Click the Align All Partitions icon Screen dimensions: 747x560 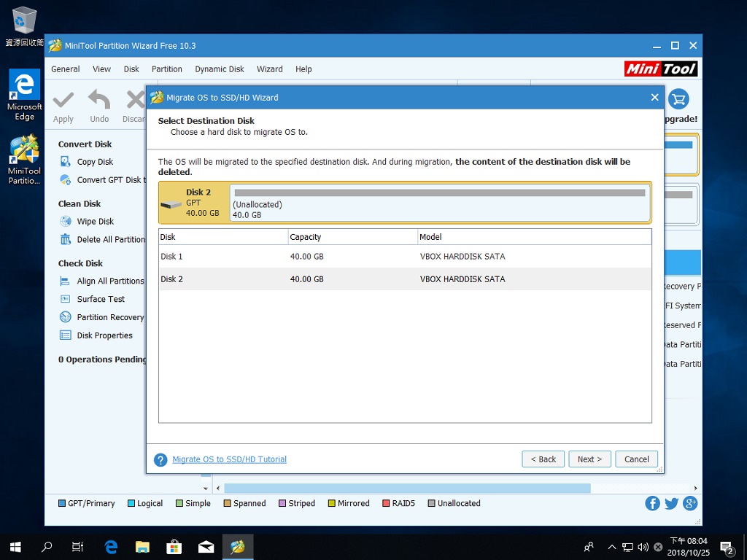click(65, 281)
